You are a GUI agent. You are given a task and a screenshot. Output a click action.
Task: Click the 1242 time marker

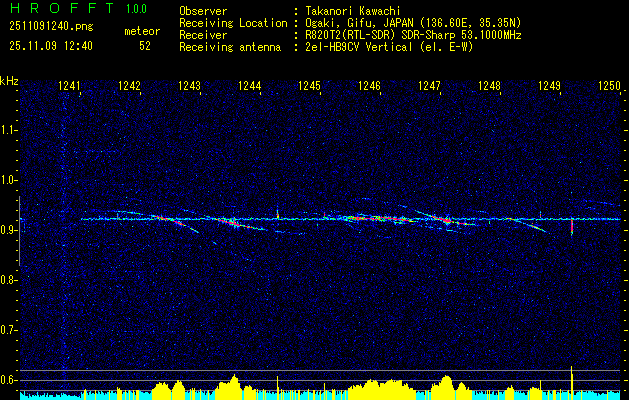[130, 86]
